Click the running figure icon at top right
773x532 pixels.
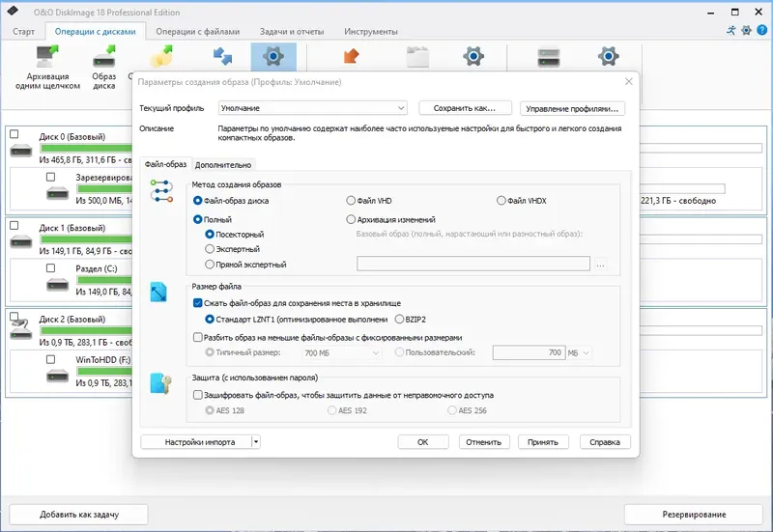pos(731,30)
